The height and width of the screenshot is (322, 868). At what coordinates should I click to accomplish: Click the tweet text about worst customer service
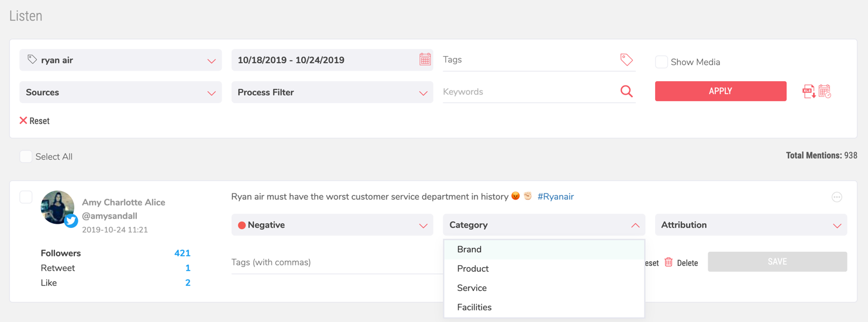[370, 196]
